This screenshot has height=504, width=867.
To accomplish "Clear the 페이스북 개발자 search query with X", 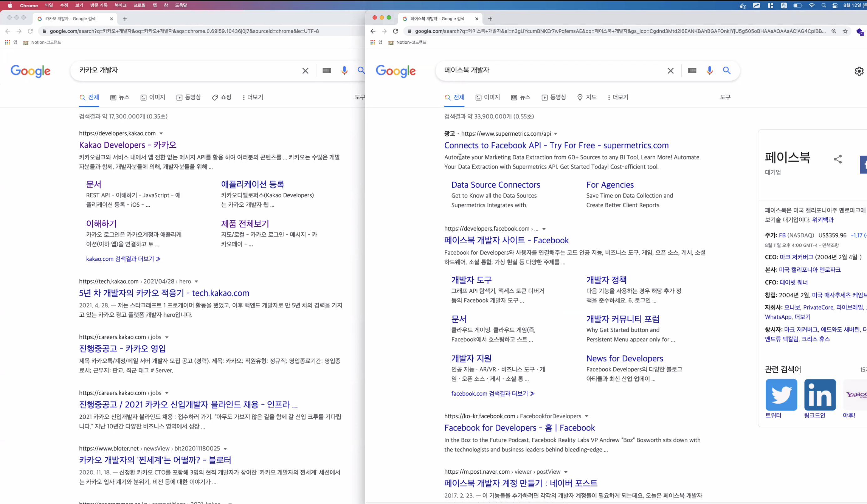I will coord(670,71).
